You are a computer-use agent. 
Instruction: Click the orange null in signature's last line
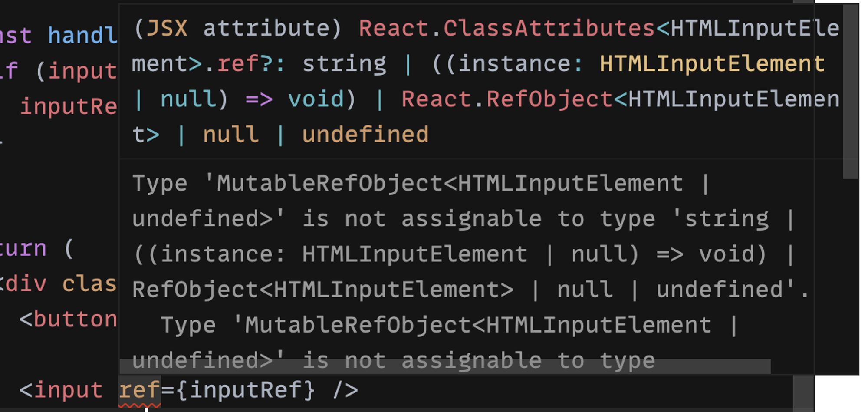click(230, 135)
